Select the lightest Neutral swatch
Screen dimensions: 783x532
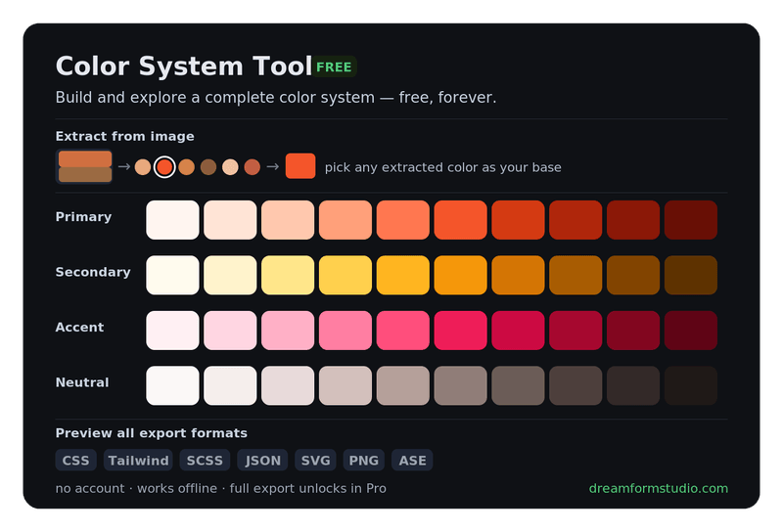173,385
